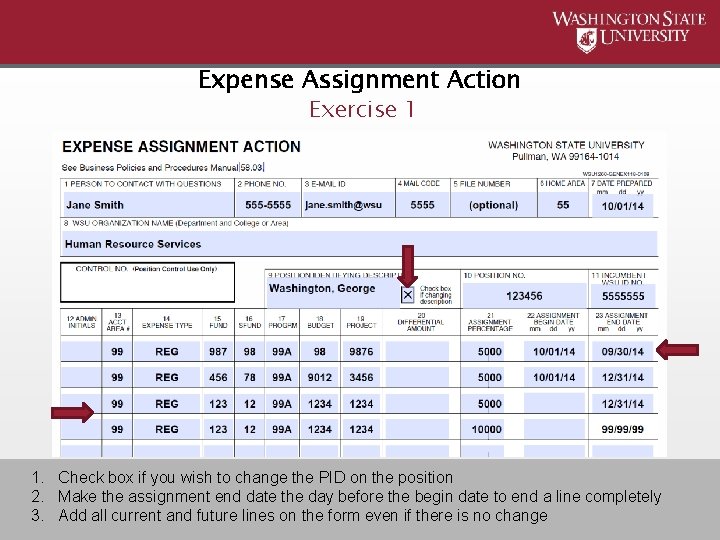
Task: Click the fund cell '987'
Action: pos(218,351)
